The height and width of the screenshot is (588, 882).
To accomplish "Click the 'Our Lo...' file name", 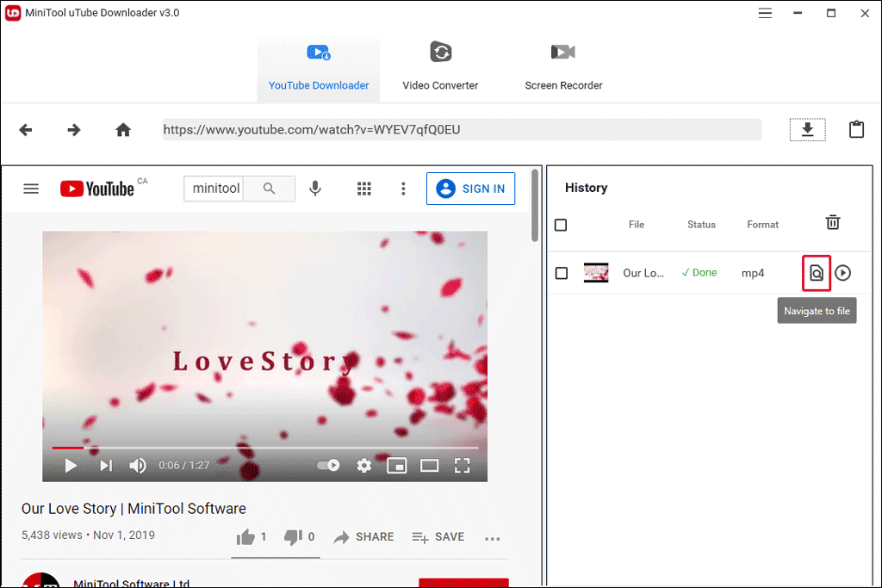I will [643, 273].
